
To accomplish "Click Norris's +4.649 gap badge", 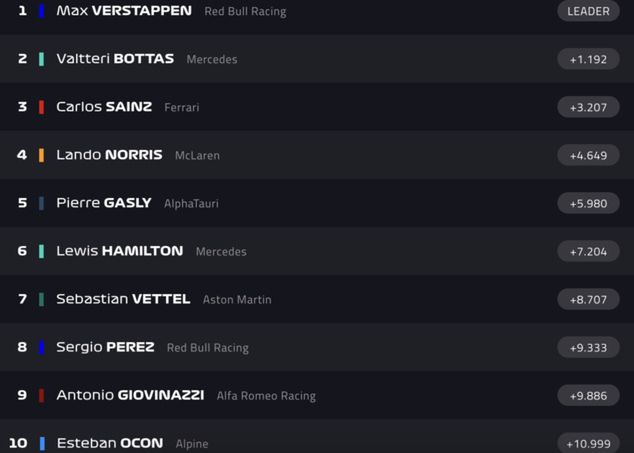I will pyautogui.click(x=588, y=155).
